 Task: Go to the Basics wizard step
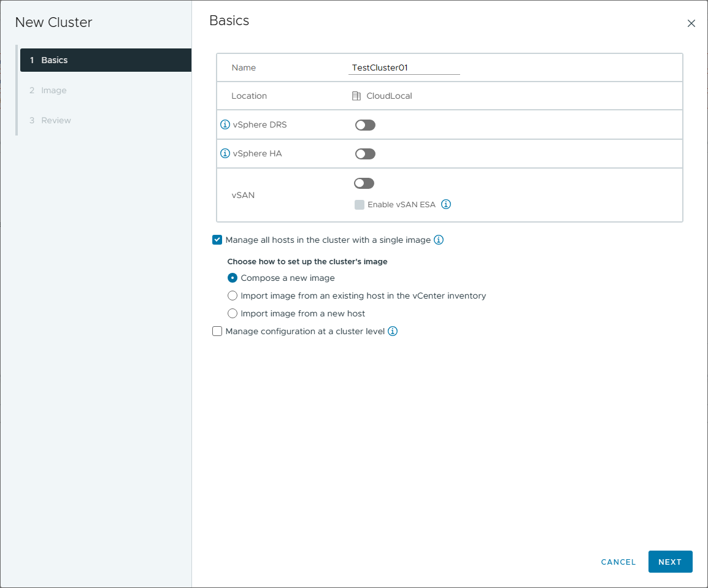106,60
